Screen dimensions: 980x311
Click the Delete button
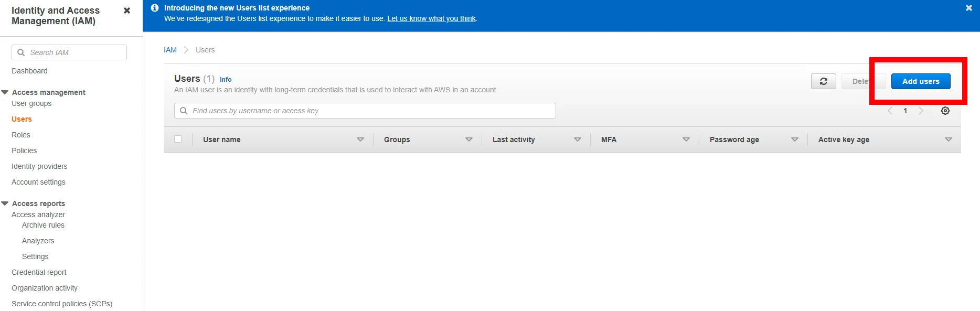coord(864,81)
